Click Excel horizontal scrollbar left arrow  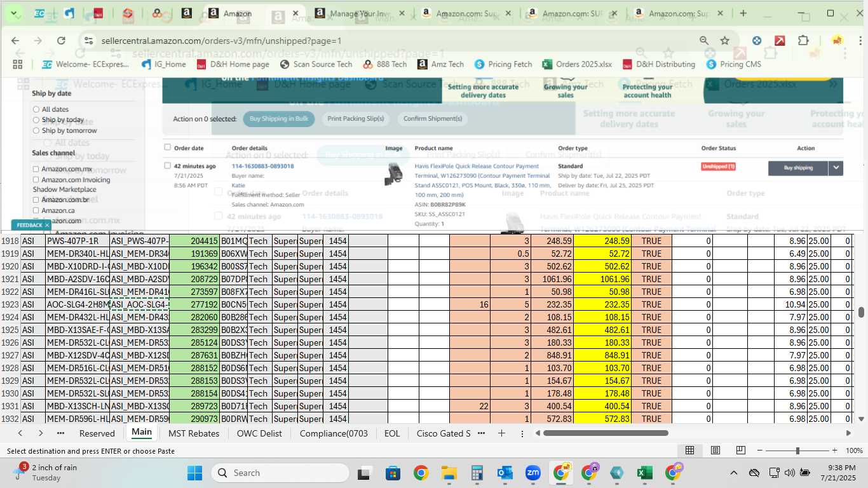point(538,433)
